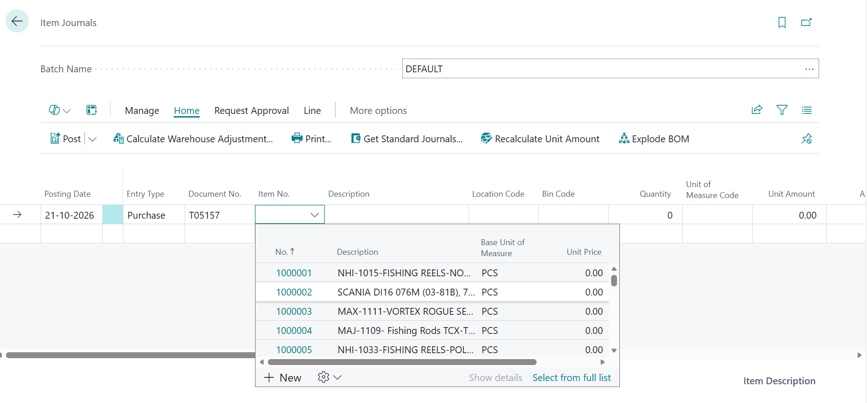The height and width of the screenshot is (403, 868).
Task: Select item 1000001
Action: click(x=294, y=273)
